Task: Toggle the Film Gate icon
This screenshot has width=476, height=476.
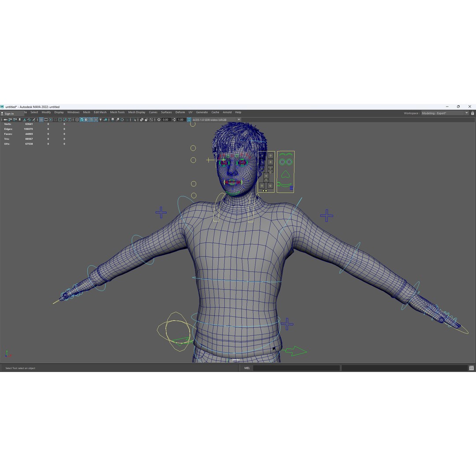Action: [x=46, y=119]
